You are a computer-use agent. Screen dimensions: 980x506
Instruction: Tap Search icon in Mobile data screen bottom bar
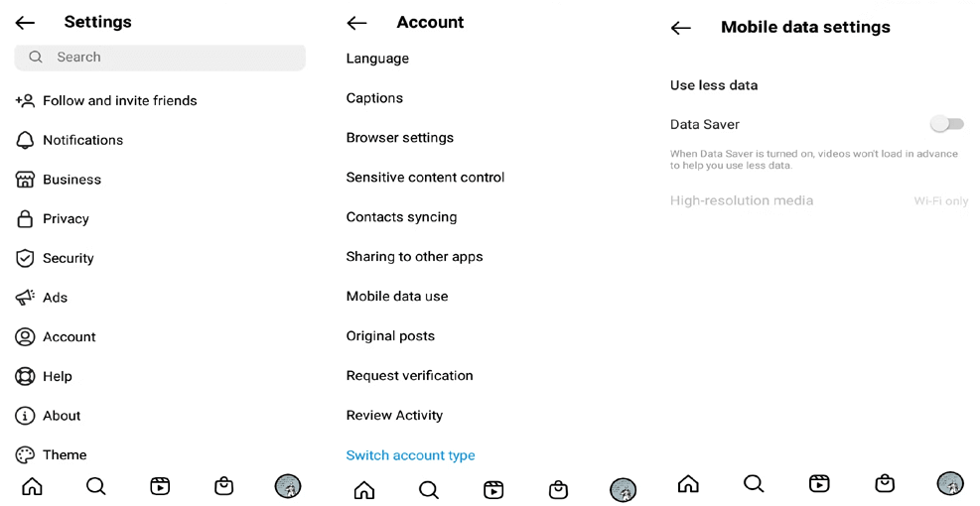click(x=754, y=483)
